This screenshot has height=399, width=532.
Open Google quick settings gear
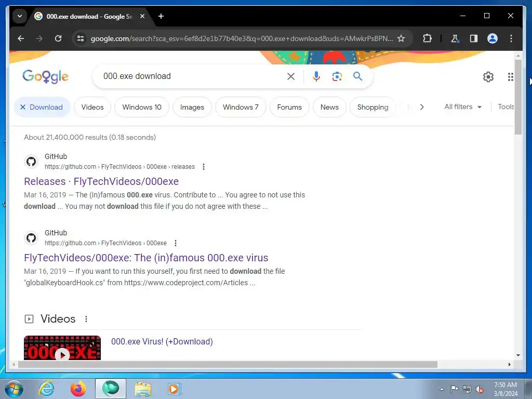[488, 77]
